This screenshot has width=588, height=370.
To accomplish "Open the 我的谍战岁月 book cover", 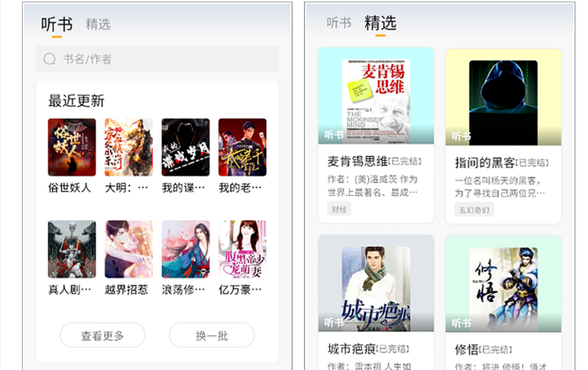I will [186, 147].
